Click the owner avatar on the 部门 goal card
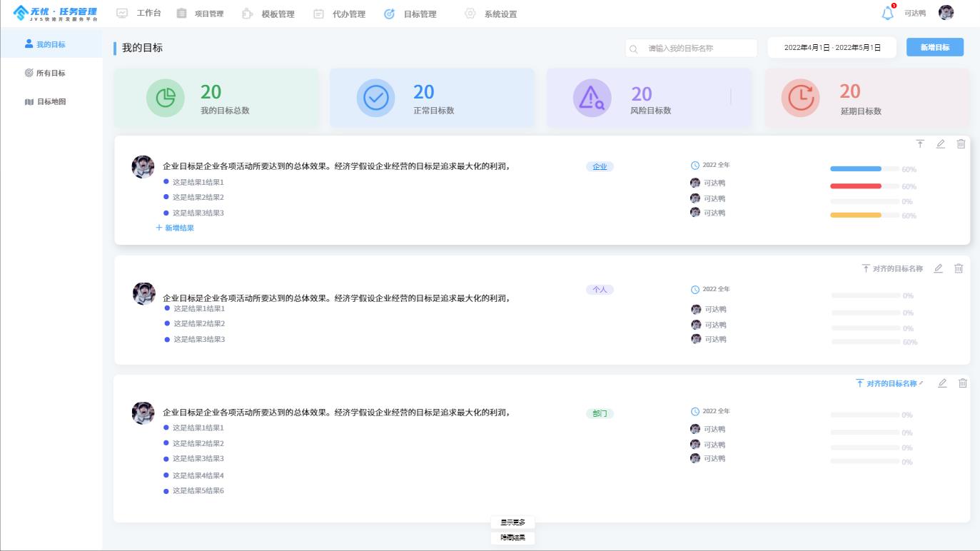 pos(143,413)
